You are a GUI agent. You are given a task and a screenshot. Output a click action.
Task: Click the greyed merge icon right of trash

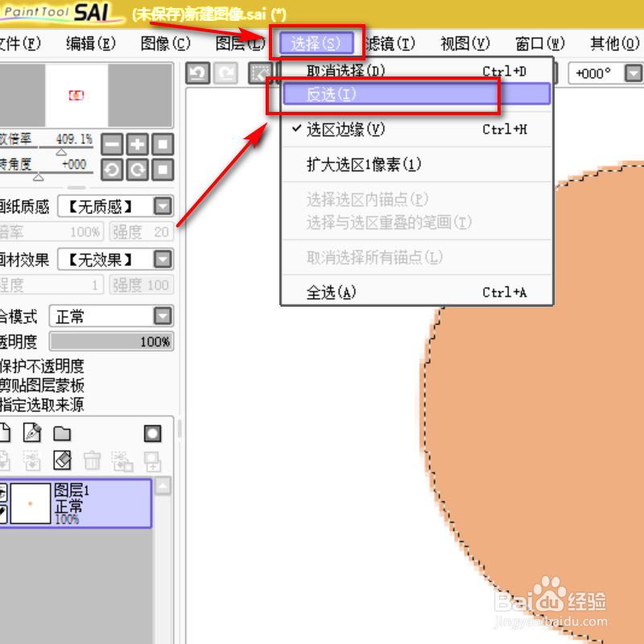122,460
